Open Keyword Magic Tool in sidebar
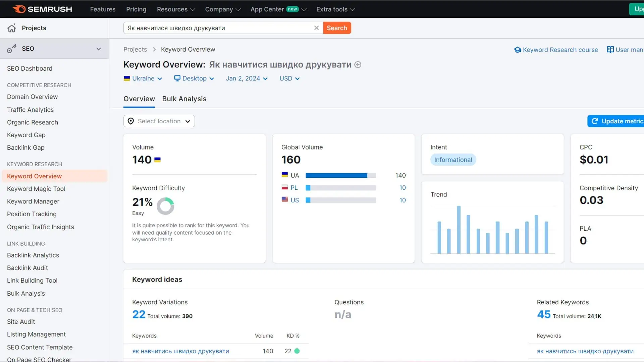 coord(36,189)
